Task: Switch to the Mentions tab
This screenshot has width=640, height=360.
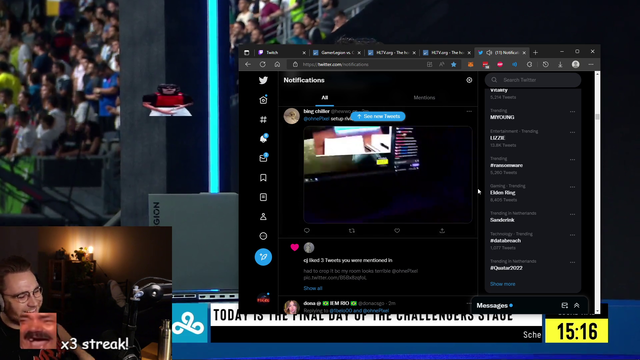Action: (x=424, y=98)
